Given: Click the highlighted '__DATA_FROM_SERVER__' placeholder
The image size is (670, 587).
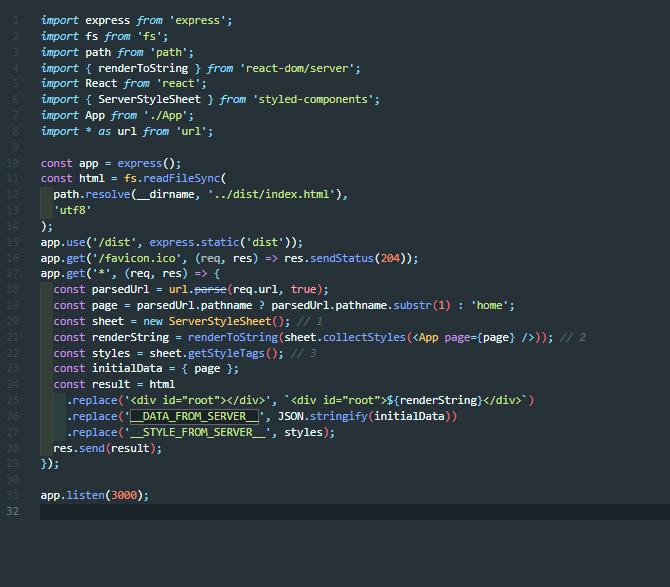Looking at the screenshot, I should point(194,417).
